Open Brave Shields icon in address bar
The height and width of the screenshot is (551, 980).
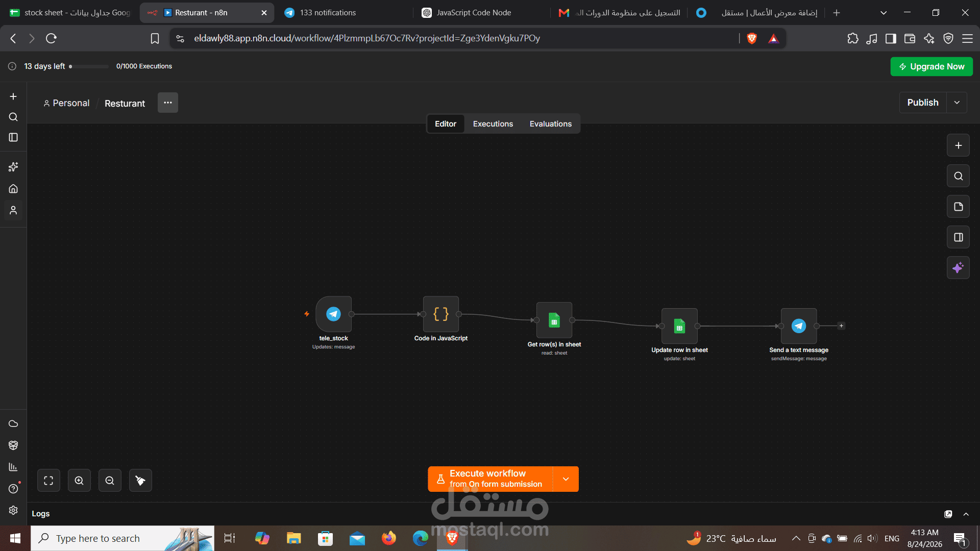click(x=751, y=38)
